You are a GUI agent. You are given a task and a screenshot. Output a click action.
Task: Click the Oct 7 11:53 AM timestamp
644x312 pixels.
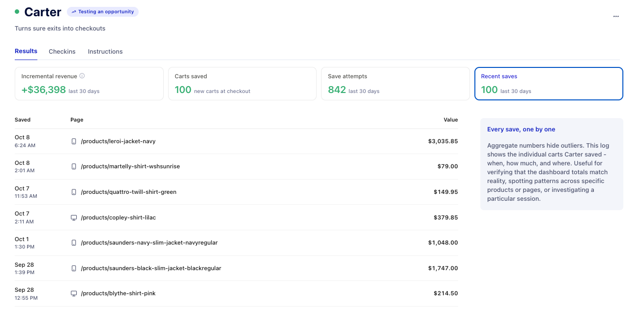(26, 192)
